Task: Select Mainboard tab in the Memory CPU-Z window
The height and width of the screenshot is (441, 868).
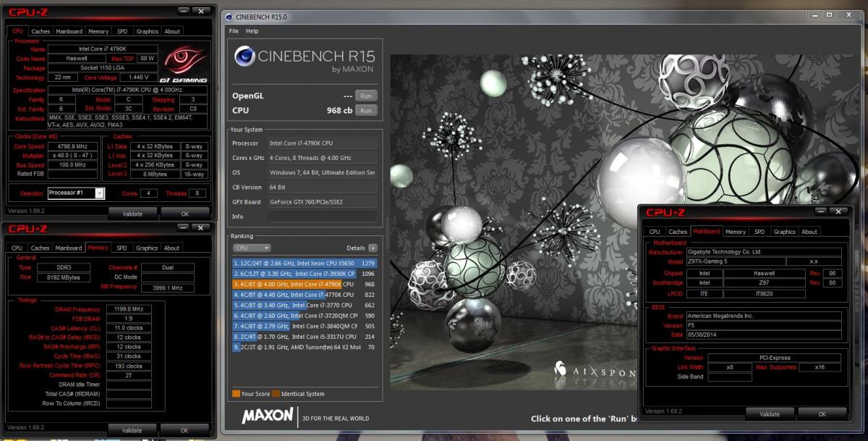Action: pyautogui.click(x=69, y=248)
